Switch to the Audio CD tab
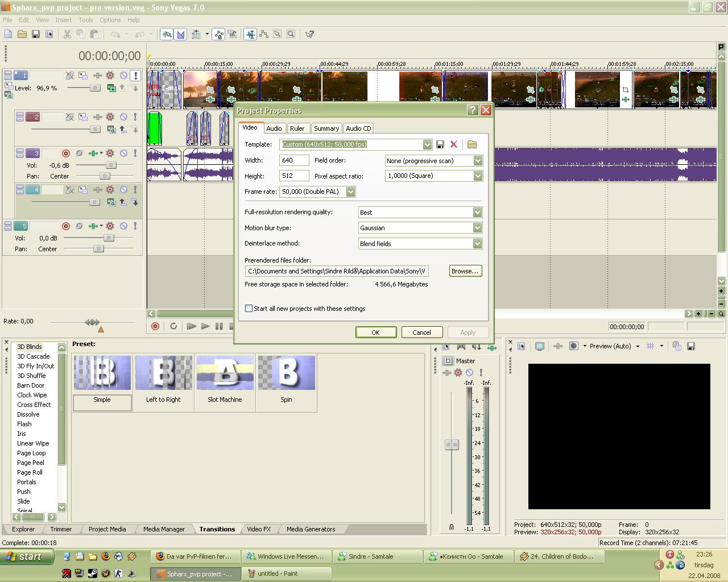728x582 pixels. [x=358, y=128]
